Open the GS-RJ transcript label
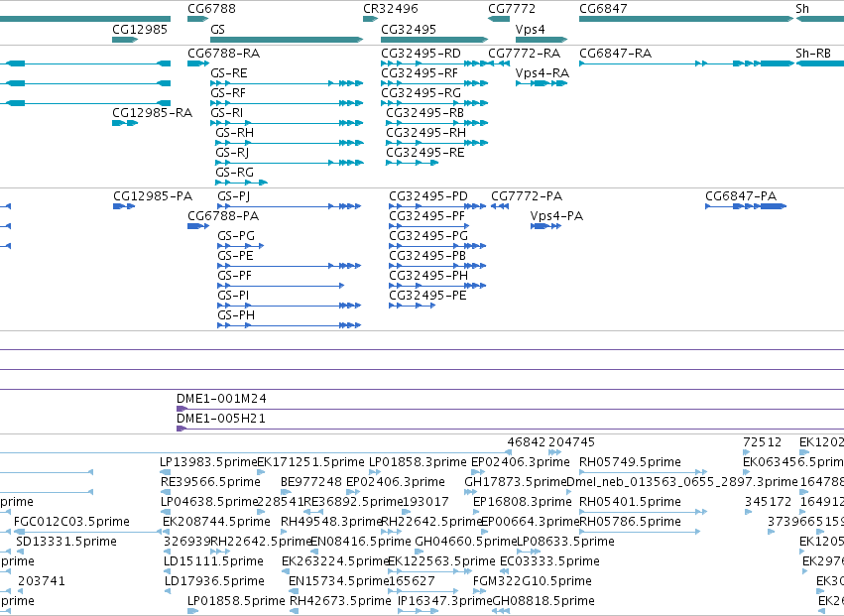 coord(232,153)
